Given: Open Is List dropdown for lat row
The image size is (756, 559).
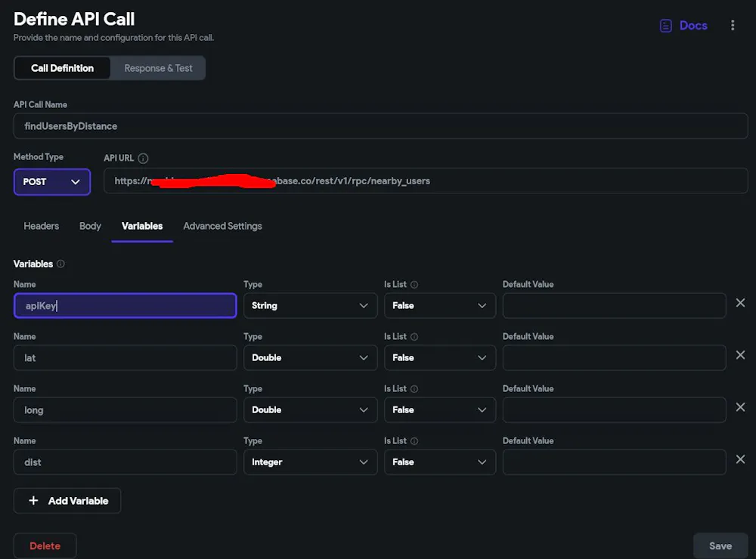Looking at the screenshot, I should pyautogui.click(x=440, y=357).
